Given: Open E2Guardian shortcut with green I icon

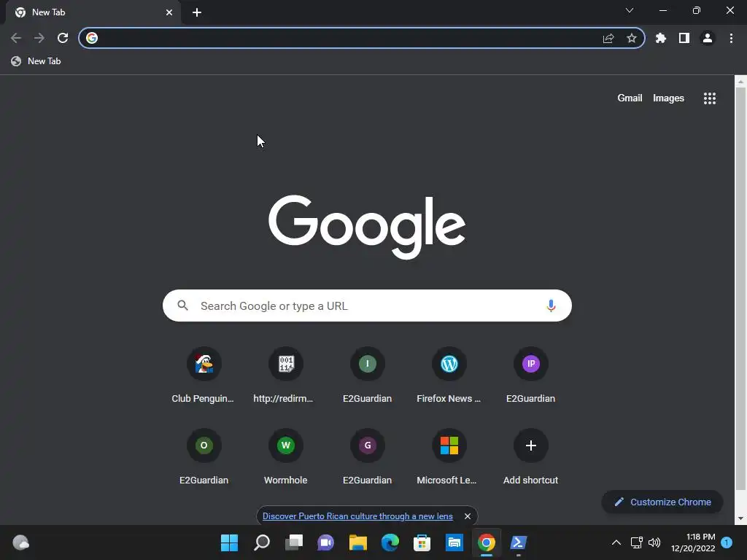Looking at the screenshot, I should pos(368,376).
